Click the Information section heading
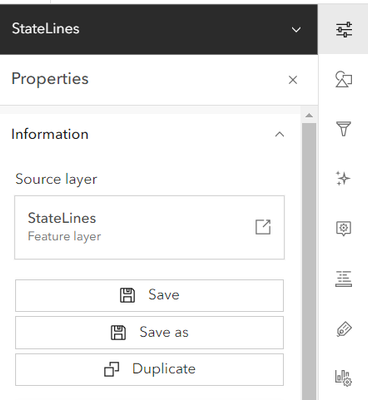 (x=50, y=134)
